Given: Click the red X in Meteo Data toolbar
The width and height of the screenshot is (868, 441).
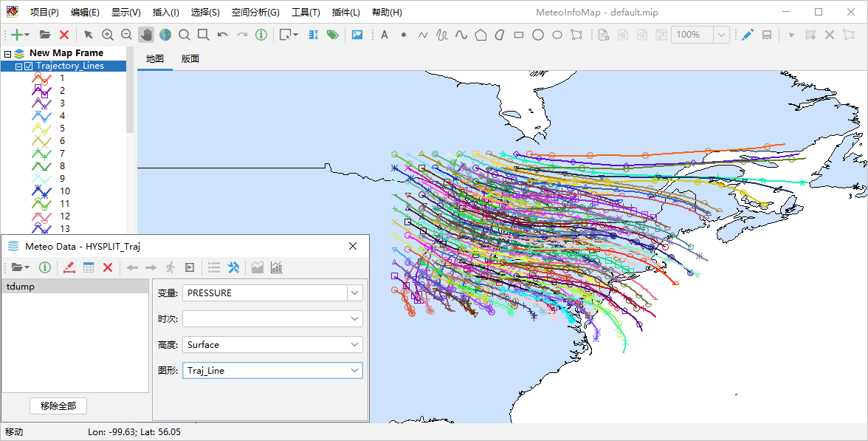Looking at the screenshot, I should click(x=108, y=267).
